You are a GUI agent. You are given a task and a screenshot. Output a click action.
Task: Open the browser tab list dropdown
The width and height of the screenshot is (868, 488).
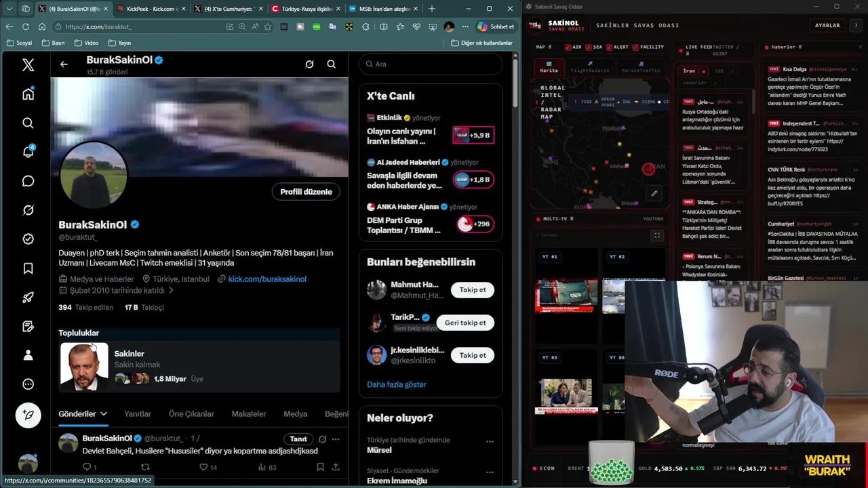pyautogui.click(x=9, y=9)
